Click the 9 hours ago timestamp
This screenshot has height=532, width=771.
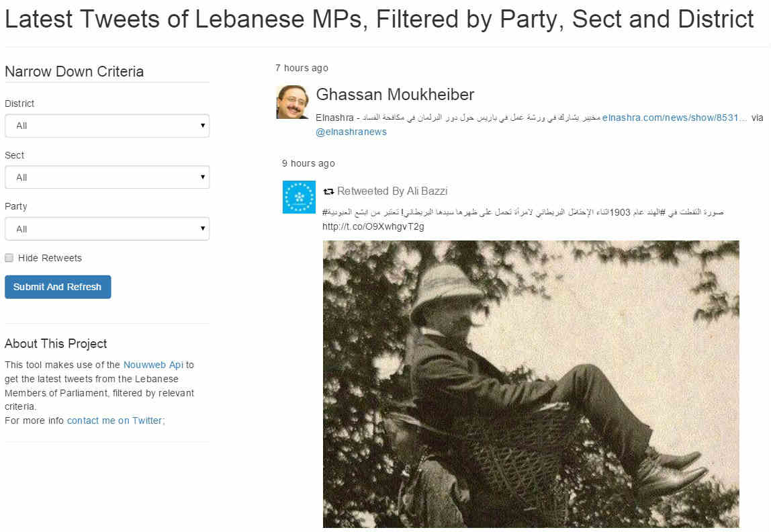(x=308, y=163)
